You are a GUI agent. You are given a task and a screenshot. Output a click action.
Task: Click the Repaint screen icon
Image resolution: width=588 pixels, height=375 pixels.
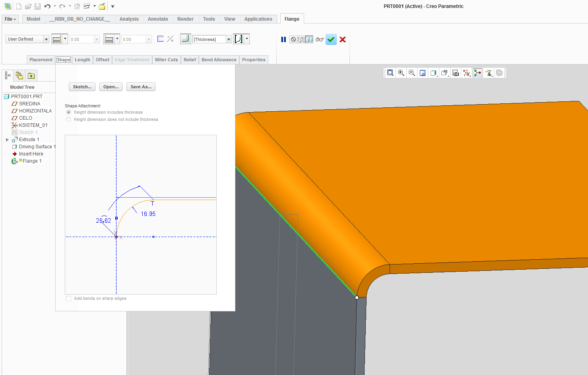pos(423,73)
